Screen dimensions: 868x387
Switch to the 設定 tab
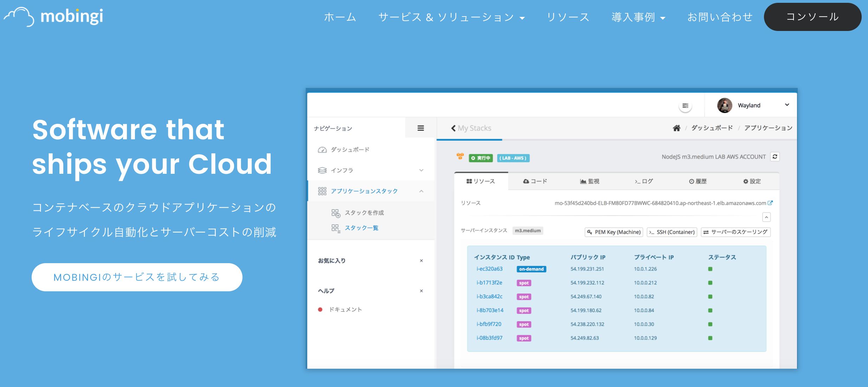tap(752, 182)
